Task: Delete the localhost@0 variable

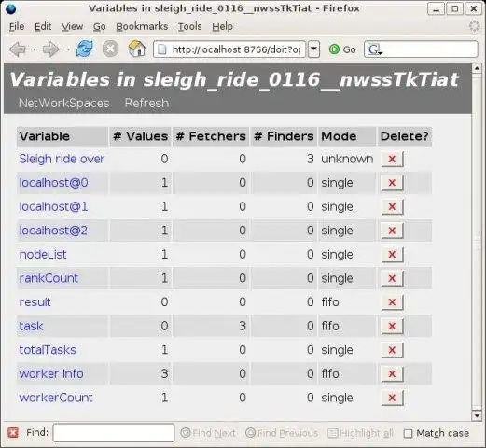Action: (392, 183)
